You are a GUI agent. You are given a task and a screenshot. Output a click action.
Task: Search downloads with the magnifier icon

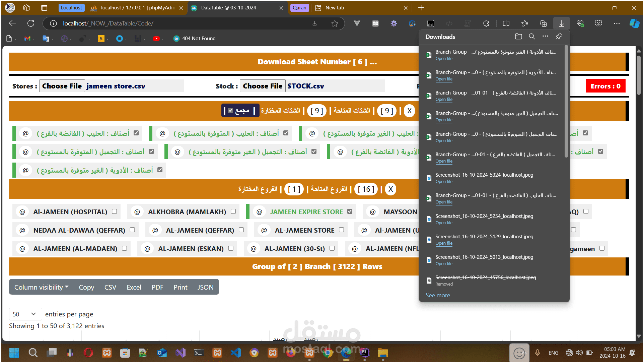pyautogui.click(x=532, y=37)
